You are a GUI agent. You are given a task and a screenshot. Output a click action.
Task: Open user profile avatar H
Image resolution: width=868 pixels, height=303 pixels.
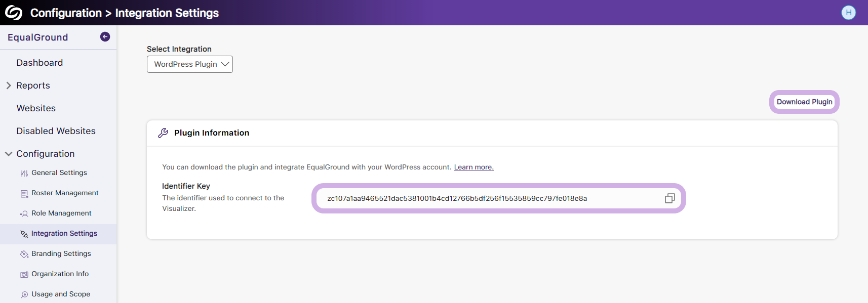[x=849, y=13]
